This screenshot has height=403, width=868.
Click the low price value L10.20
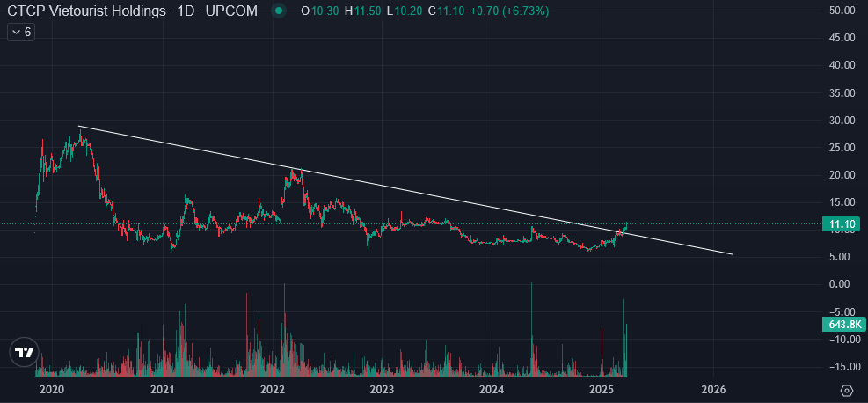[404, 11]
